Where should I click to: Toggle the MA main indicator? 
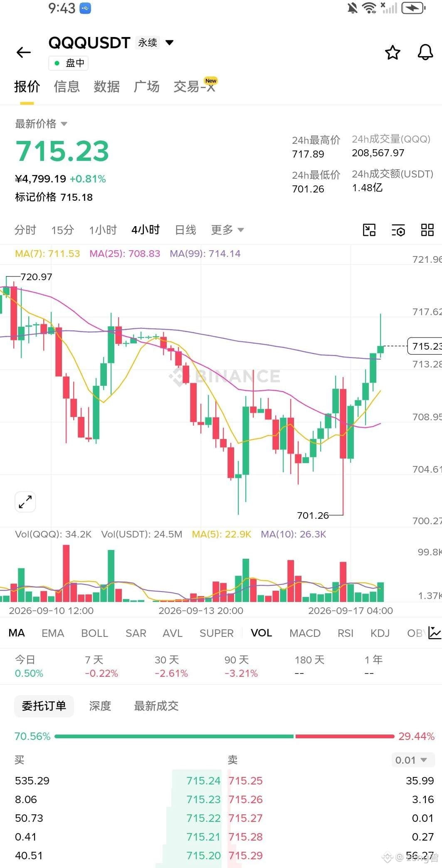pos(17,633)
